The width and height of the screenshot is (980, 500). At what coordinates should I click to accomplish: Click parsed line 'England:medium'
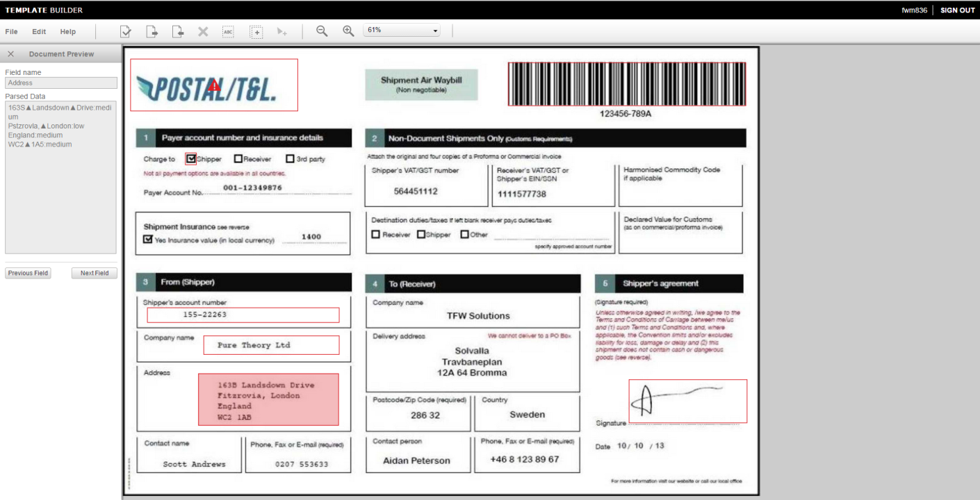(x=35, y=135)
